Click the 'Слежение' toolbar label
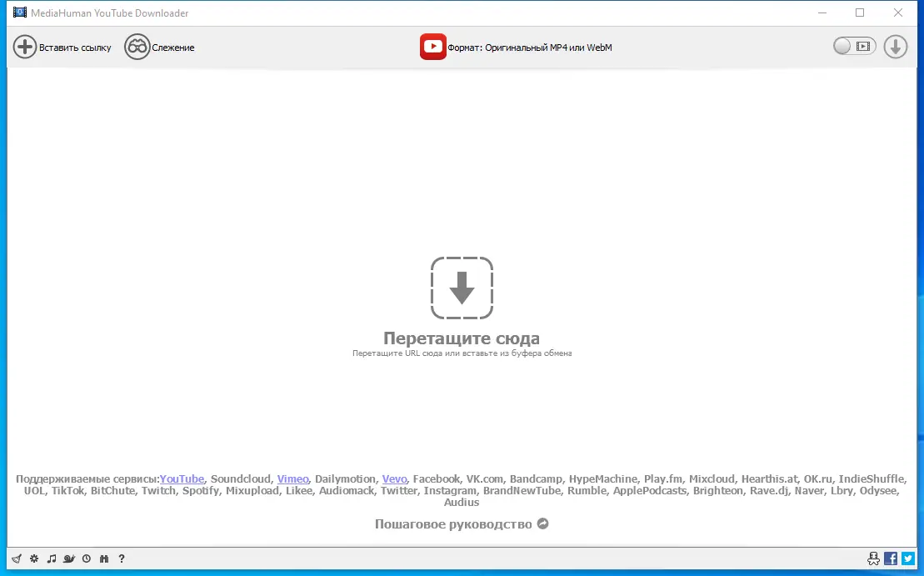 (x=173, y=48)
